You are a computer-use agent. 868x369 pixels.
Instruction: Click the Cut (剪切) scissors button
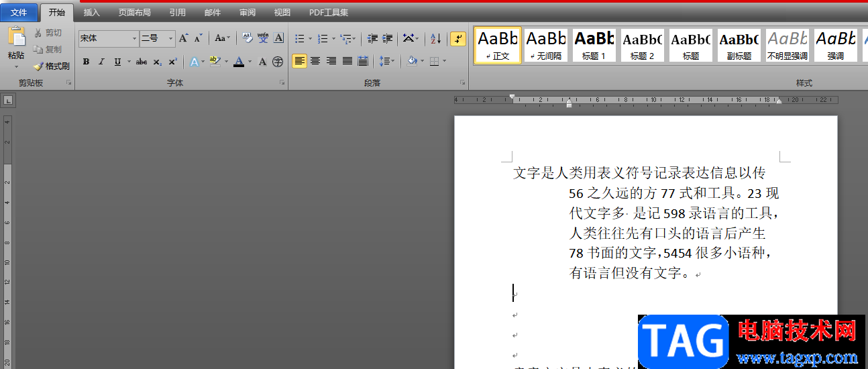pos(48,33)
